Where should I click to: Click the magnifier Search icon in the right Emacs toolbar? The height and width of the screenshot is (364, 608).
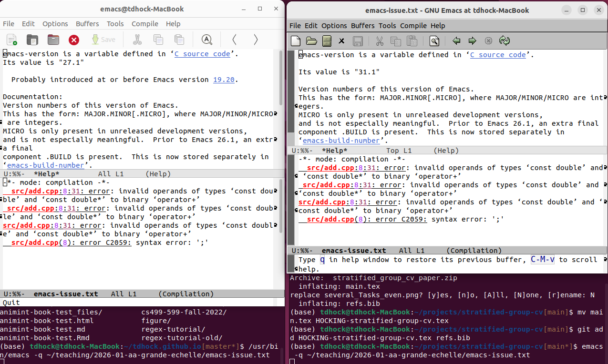click(434, 41)
